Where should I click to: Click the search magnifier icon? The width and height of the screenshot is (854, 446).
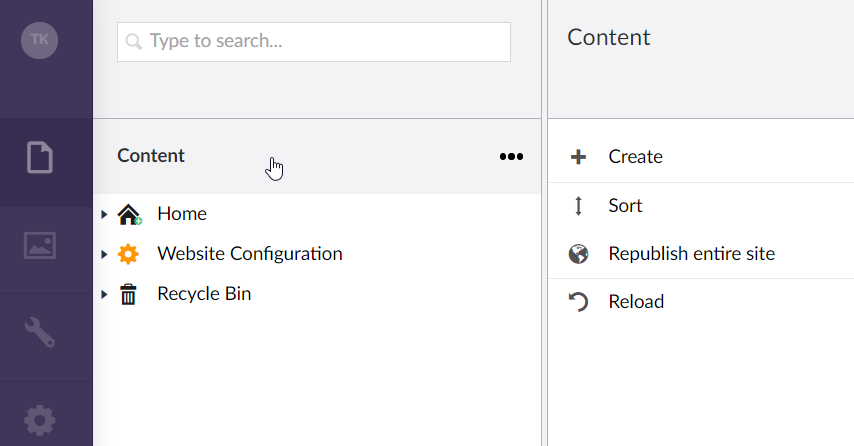click(x=133, y=41)
